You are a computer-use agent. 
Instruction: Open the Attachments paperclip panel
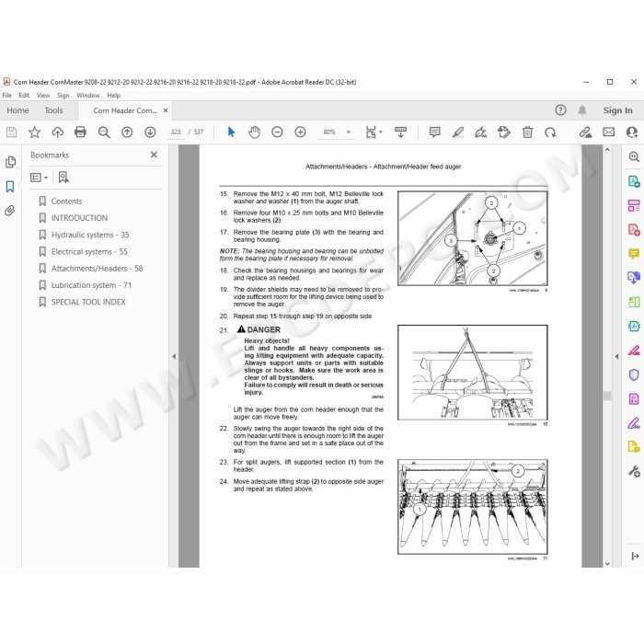10,211
